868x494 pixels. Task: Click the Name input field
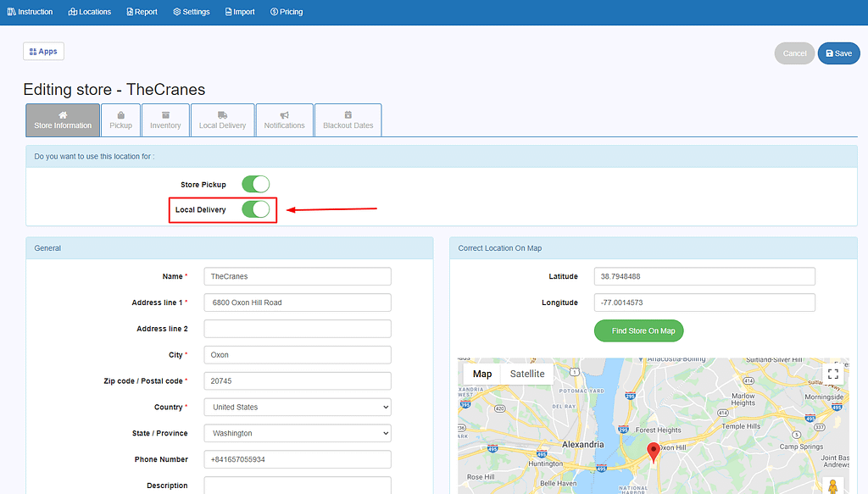pyautogui.click(x=298, y=276)
